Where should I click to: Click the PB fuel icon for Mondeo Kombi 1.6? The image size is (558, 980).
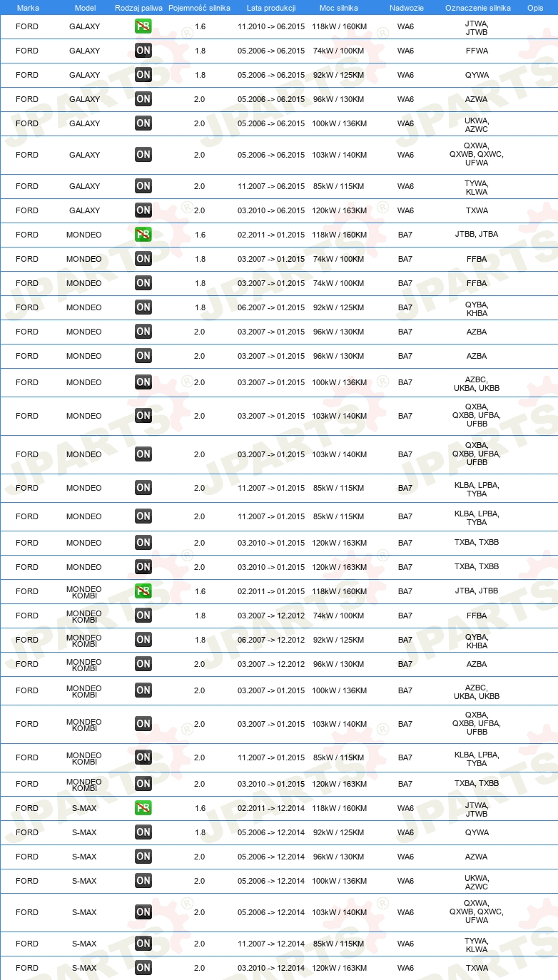pyautogui.click(x=143, y=591)
